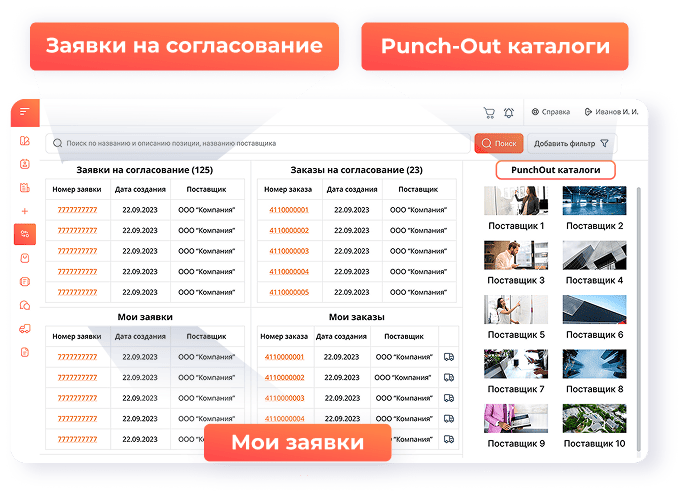Viewport: 682px width, 494px height.
Task: Click Номер заказа header in Мои заказы
Action: point(284,336)
